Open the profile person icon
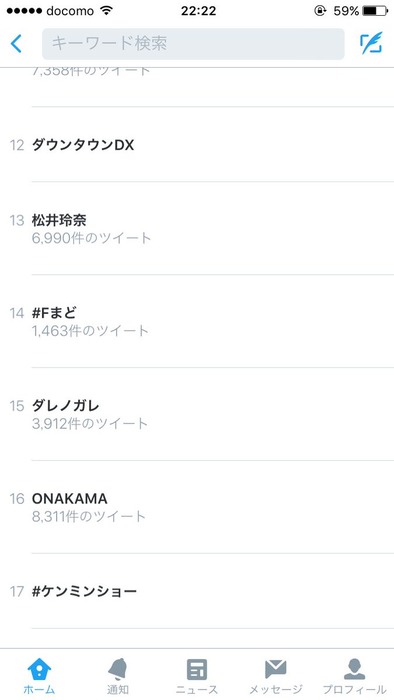The height and width of the screenshot is (700, 394). [354, 670]
